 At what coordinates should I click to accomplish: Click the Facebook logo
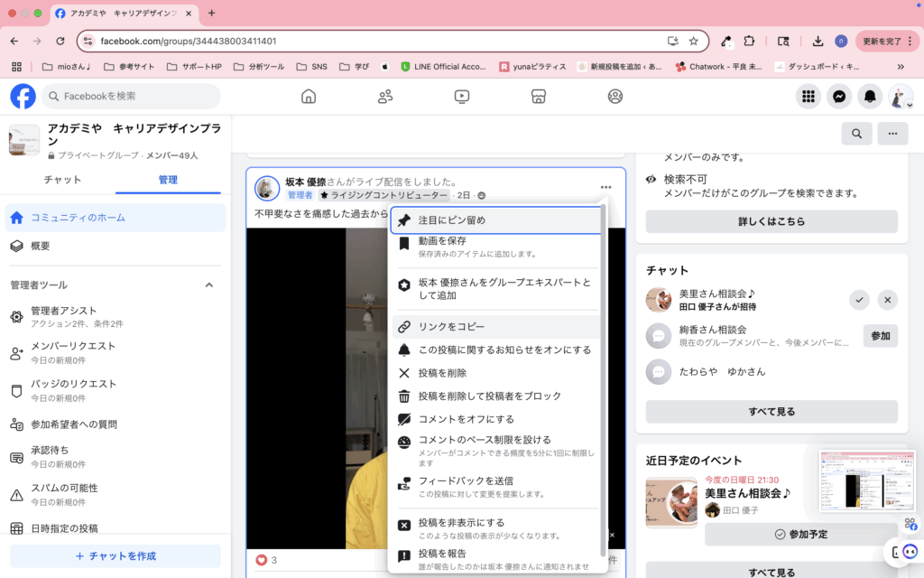[23, 96]
